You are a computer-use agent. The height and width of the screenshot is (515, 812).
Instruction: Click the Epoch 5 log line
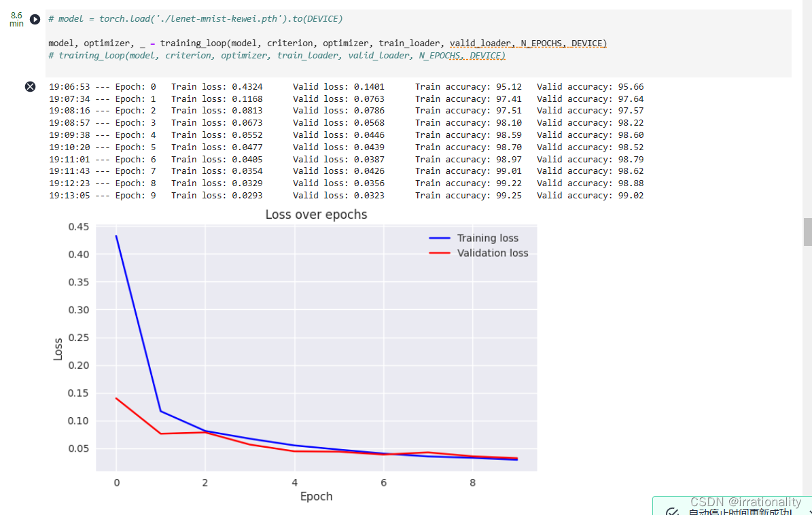pos(346,147)
